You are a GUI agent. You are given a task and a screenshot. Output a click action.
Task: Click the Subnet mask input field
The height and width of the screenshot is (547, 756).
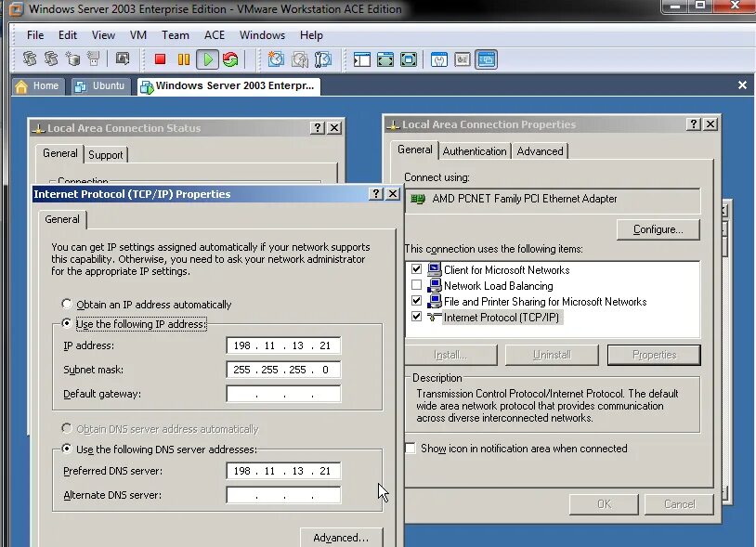point(283,370)
